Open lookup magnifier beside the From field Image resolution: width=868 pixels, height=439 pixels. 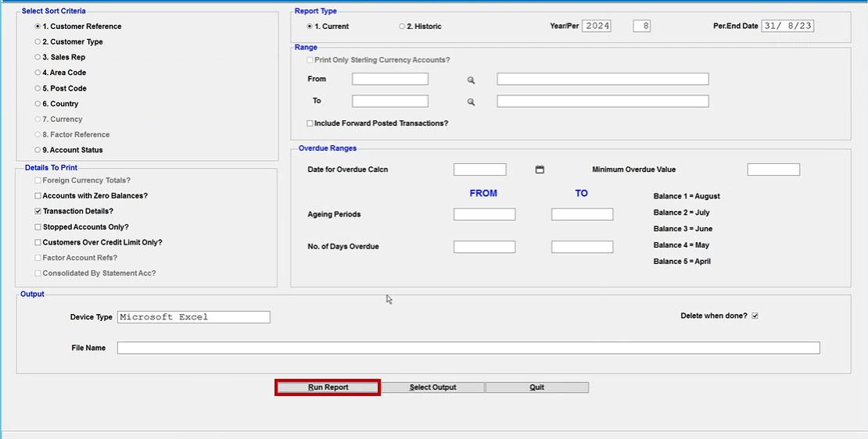tap(471, 80)
